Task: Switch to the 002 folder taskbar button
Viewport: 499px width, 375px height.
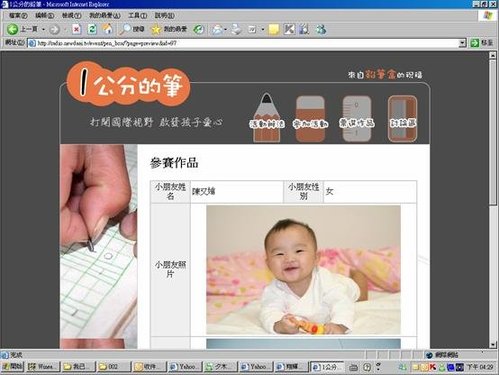Action: 113,367
